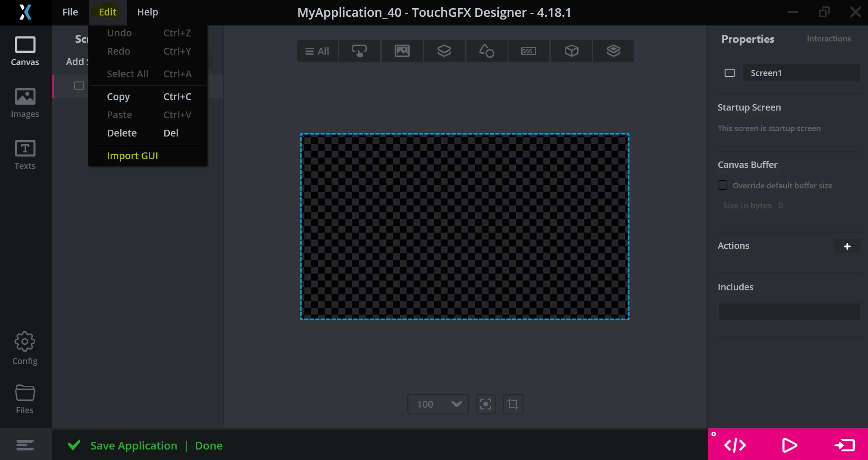Click the crop canvas icon
Viewport: 868px width, 460px height.
point(513,404)
